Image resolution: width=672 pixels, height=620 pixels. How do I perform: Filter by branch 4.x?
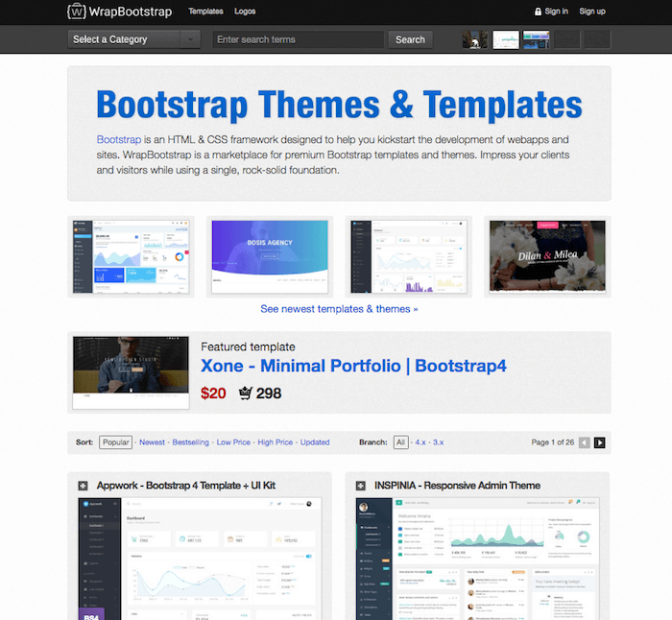[x=420, y=442]
